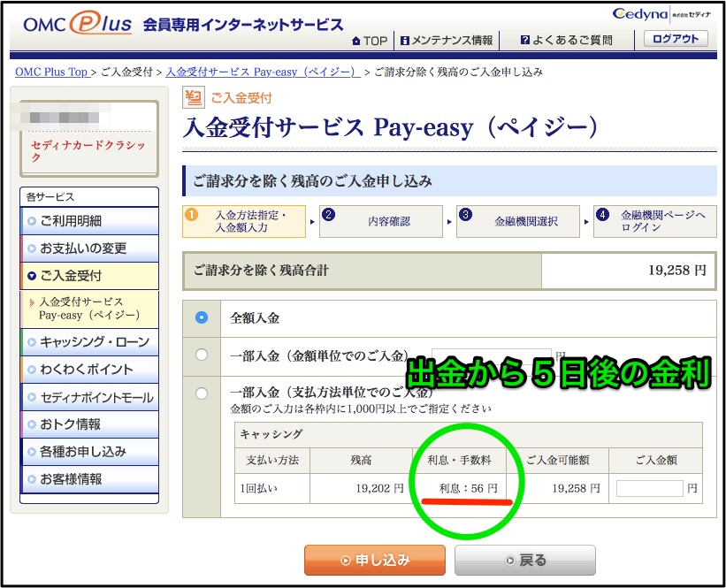Collapse the ご入金受付 sidebar section
Viewport: 726px width, 588px height.
click(89, 276)
